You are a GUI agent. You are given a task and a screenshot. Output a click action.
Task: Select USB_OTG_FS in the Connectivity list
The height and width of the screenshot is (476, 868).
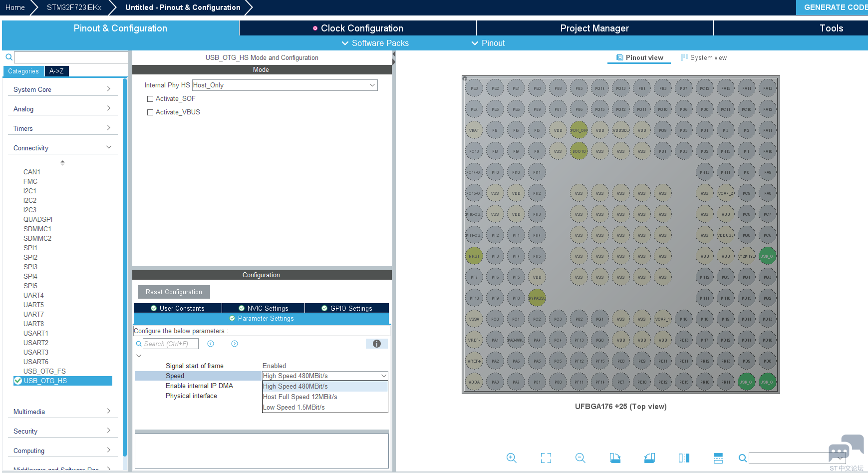tap(44, 371)
